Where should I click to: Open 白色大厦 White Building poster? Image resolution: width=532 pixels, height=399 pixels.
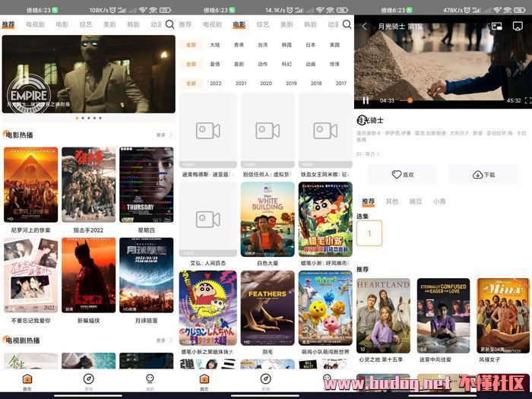click(268, 219)
